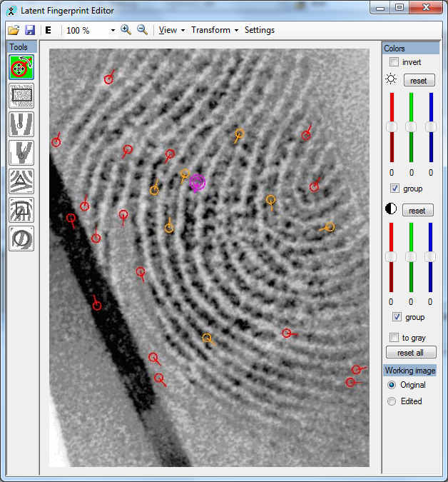Click the bold E toolbar button

click(x=49, y=30)
